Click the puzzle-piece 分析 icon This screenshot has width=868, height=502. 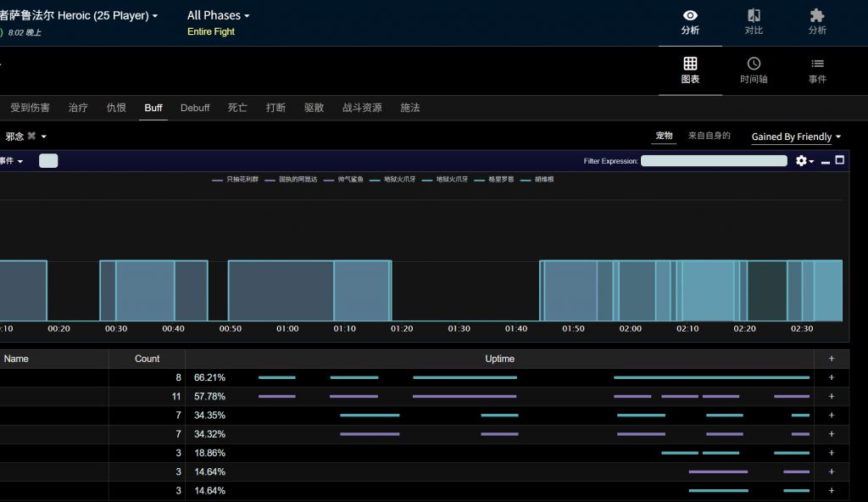(x=816, y=16)
